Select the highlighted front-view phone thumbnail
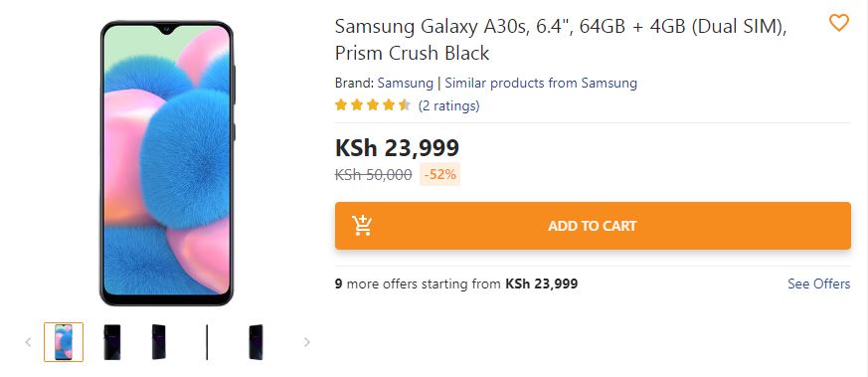Screen dimensions: 868x377 coord(64,342)
